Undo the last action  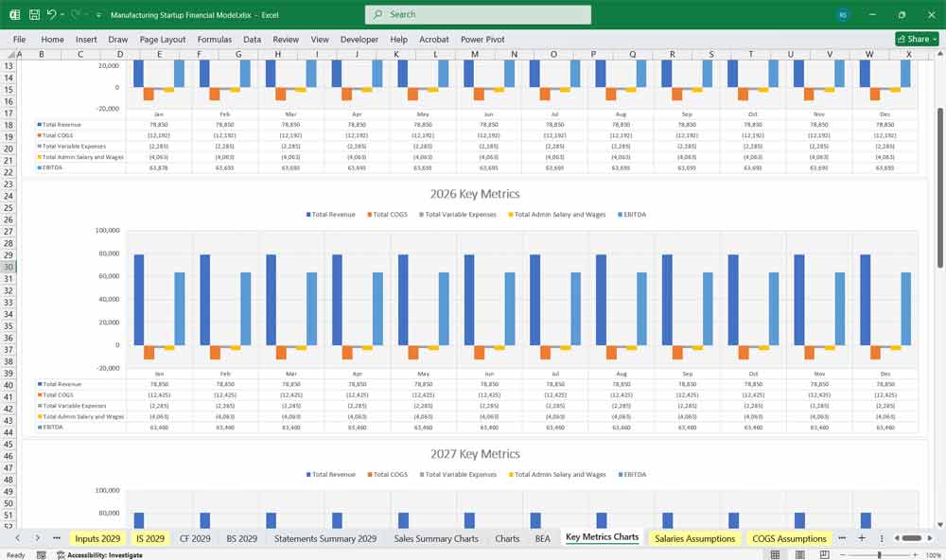pyautogui.click(x=53, y=14)
